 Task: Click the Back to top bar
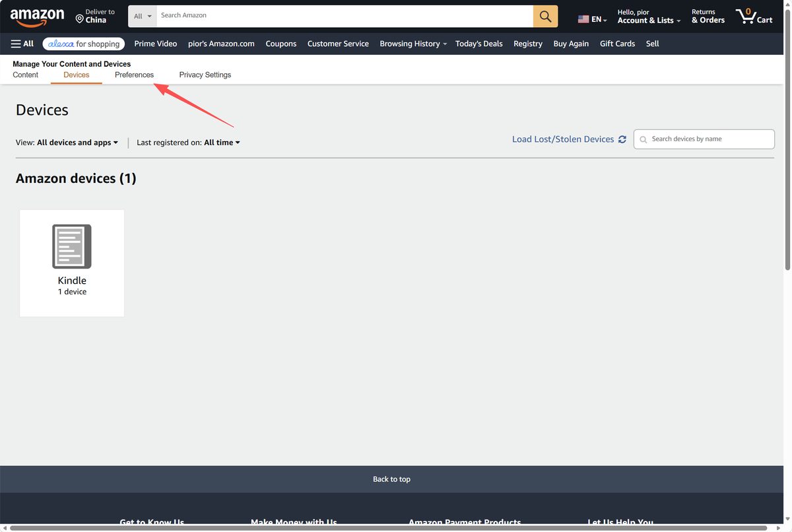click(x=391, y=479)
